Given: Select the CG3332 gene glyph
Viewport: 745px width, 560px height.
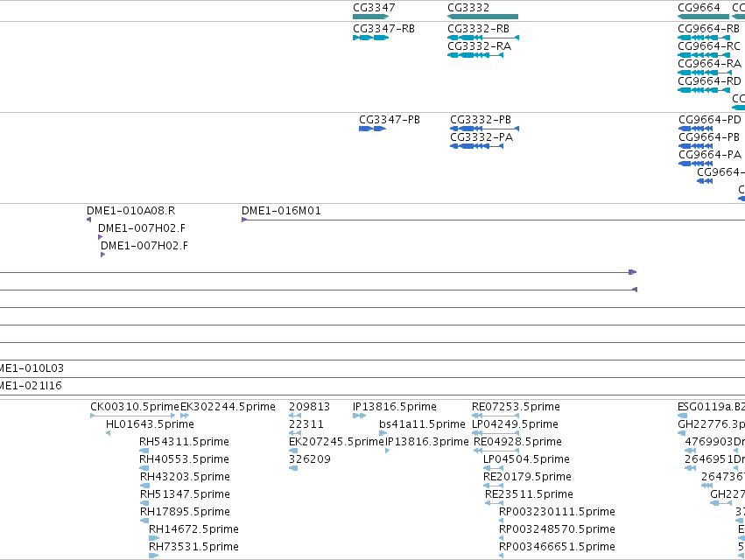Looking at the screenshot, I should click(x=482, y=17).
